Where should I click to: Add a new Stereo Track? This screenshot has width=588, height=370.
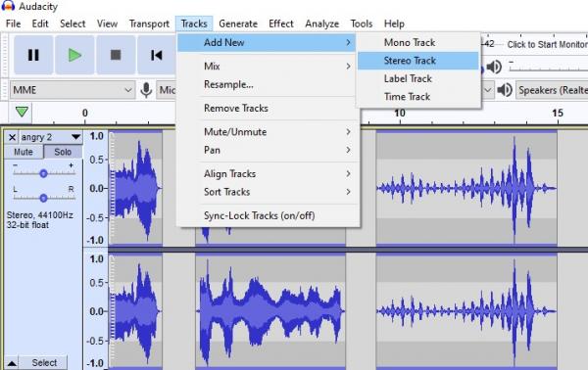coord(418,61)
